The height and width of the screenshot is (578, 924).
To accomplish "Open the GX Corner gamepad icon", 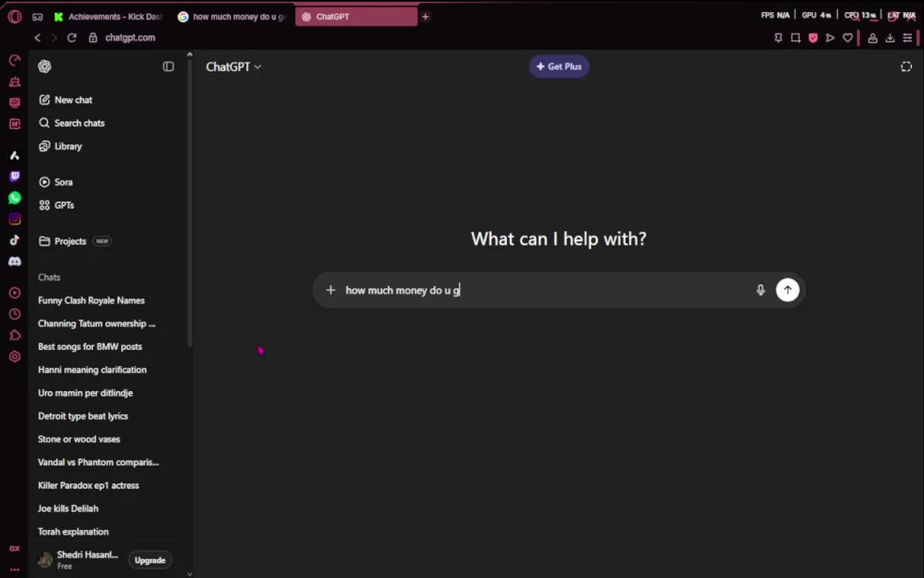I will click(38, 17).
